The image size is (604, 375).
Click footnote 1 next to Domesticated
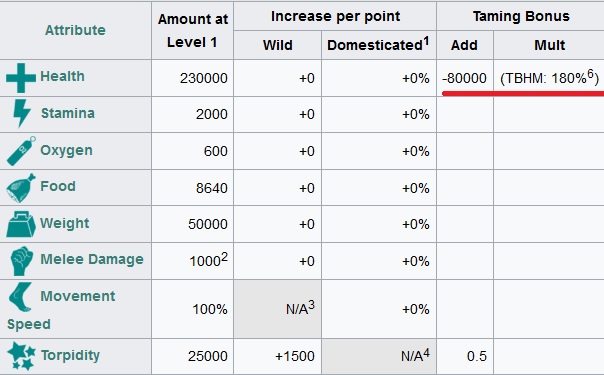pyautogui.click(x=426, y=40)
